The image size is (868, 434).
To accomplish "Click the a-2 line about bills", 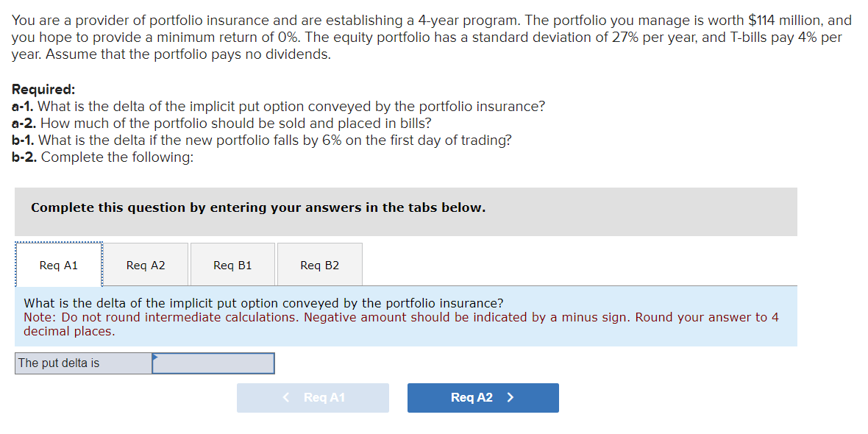I will (x=221, y=124).
